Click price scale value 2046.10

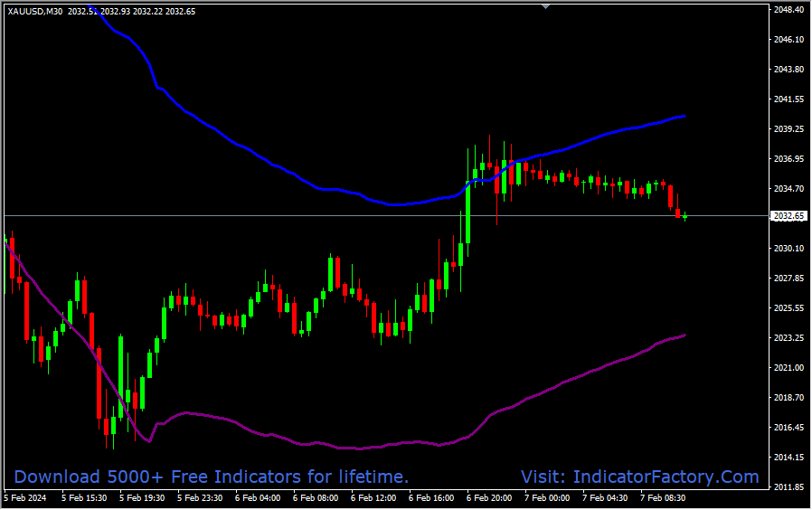pyautogui.click(x=789, y=40)
